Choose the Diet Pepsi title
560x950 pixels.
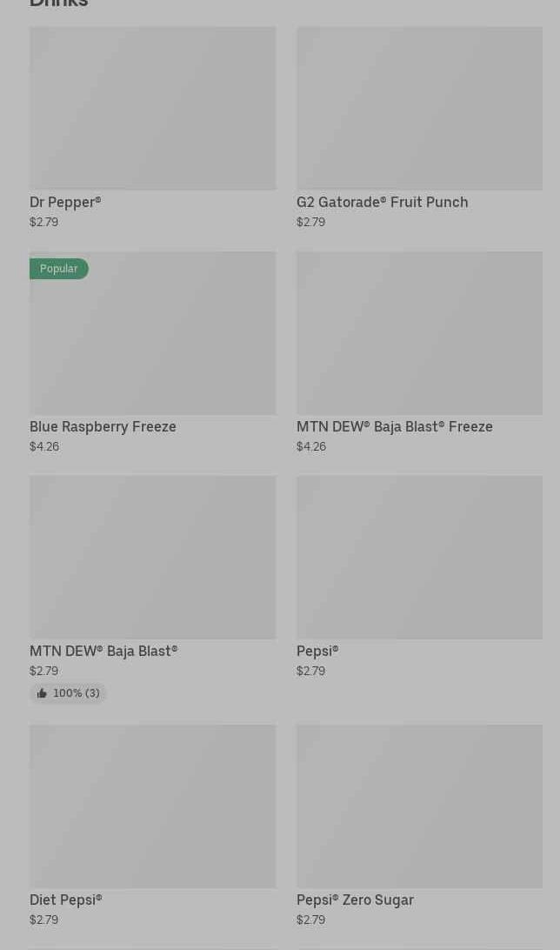point(66,900)
